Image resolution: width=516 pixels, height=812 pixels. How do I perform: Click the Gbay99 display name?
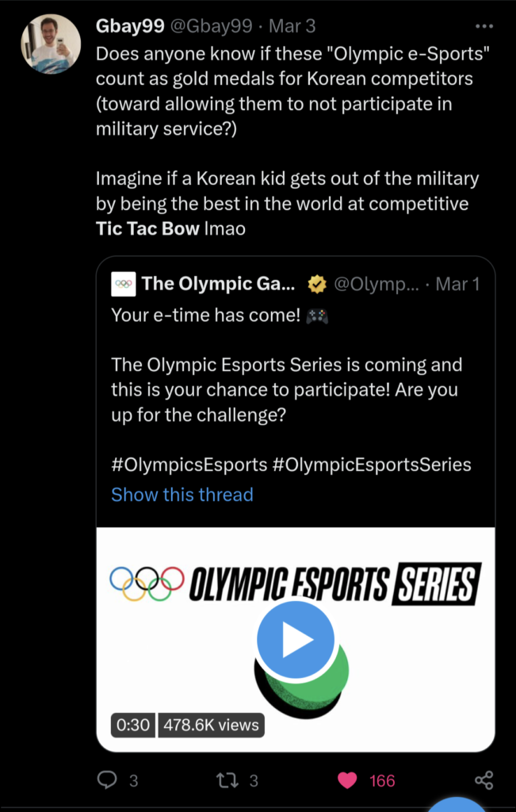(130, 26)
